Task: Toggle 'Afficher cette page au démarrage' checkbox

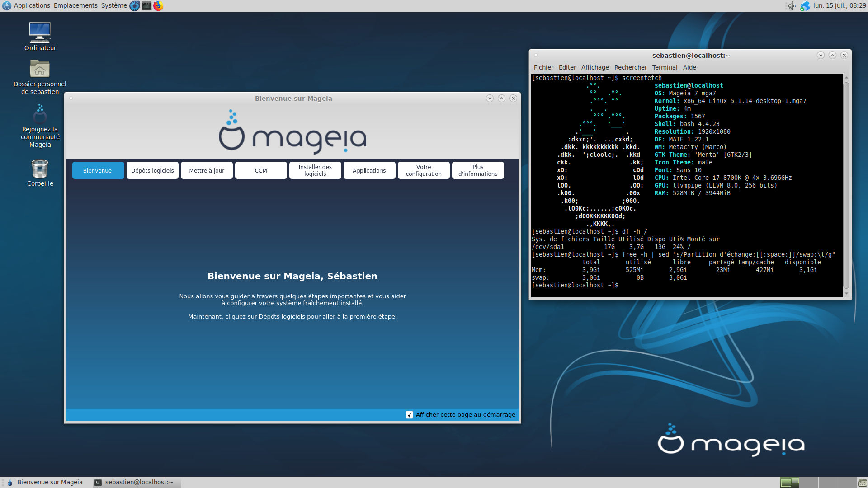Action: [x=409, y=415]
